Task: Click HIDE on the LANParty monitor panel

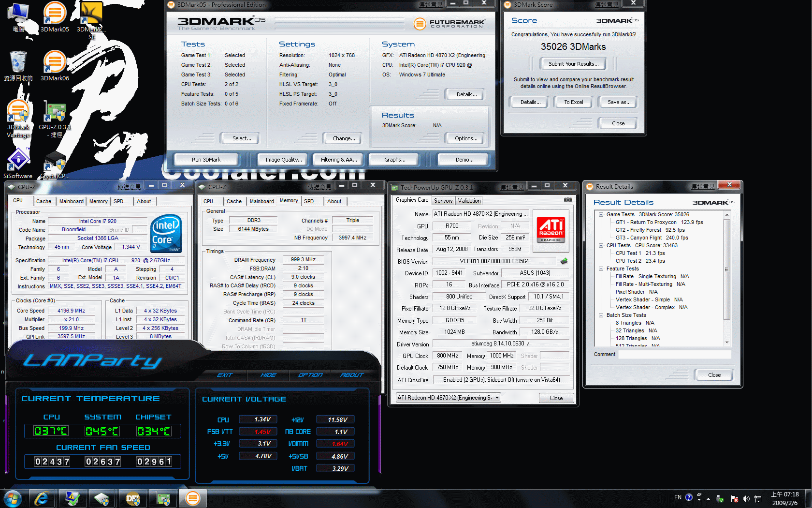Action: 268,375
